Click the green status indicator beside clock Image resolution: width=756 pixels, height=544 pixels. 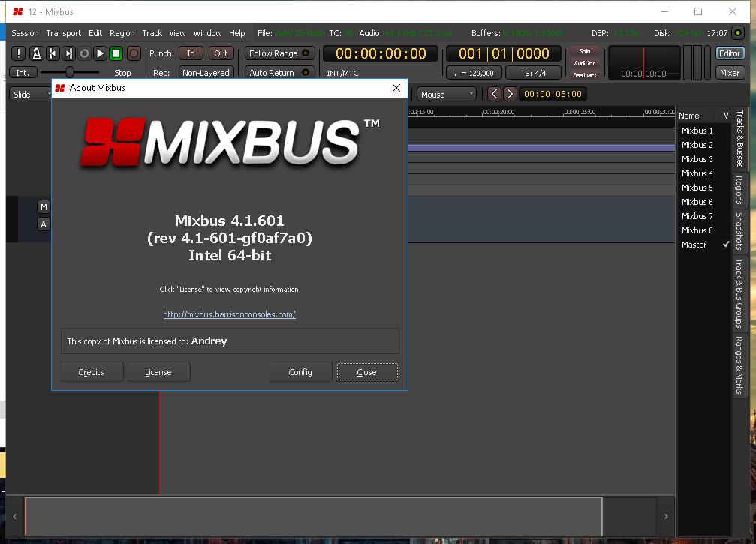(738, 33)
